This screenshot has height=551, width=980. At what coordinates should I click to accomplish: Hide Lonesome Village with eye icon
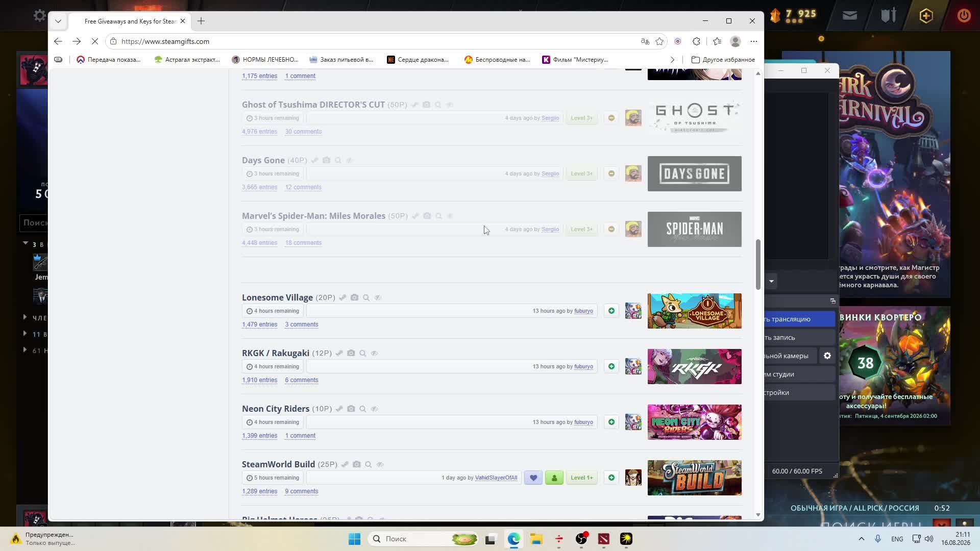coord(378,297)
